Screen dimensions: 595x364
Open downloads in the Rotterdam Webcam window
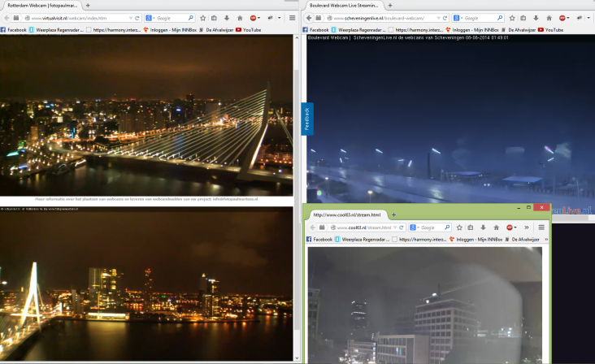(227, 18)
